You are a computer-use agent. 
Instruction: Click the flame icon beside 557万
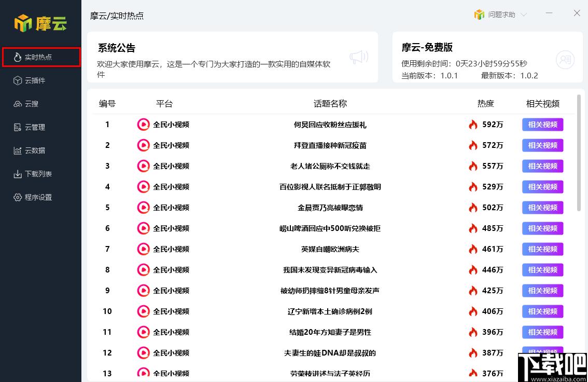[473, 166]
